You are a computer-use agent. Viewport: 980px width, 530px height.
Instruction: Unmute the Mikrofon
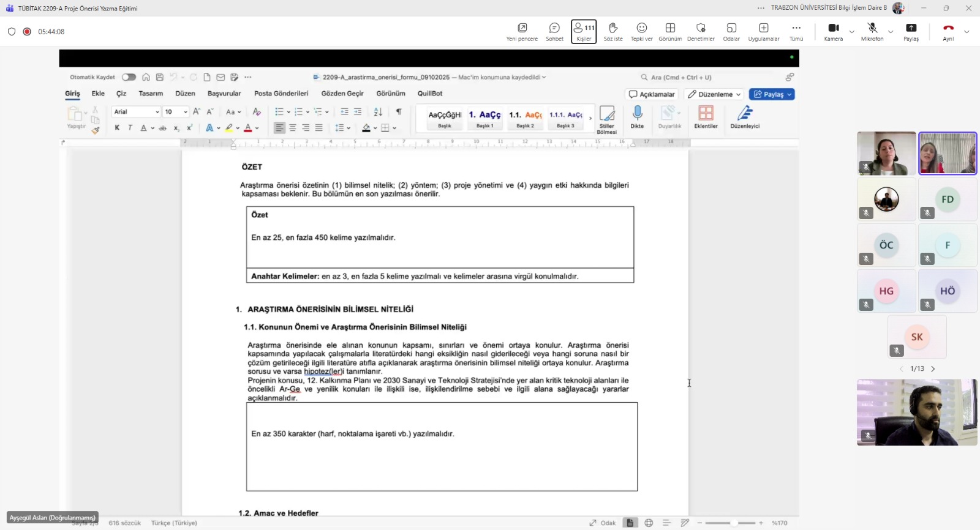pos(872,31)
